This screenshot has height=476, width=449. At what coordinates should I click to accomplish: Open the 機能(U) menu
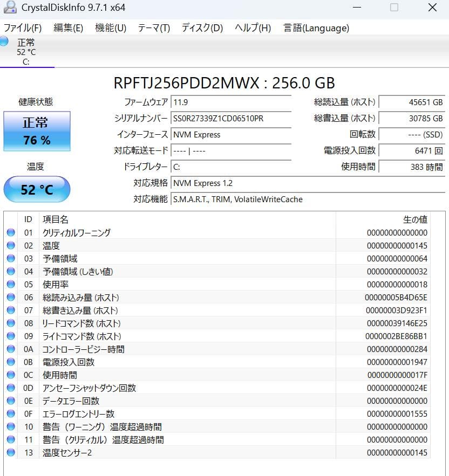[111, 28]
